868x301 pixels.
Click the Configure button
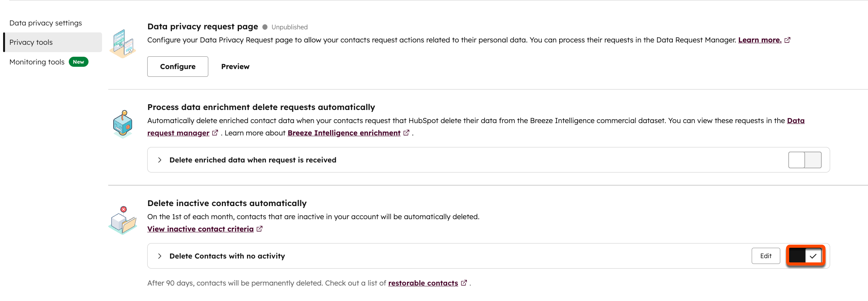(x=177, y=66)
